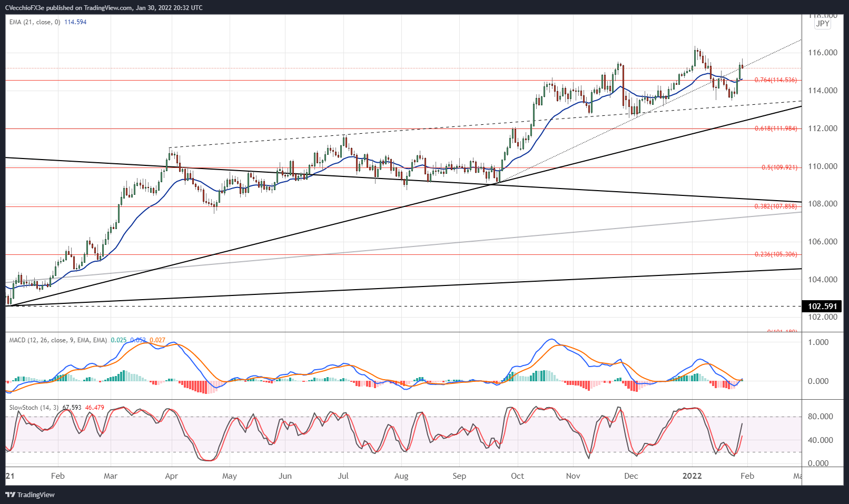This screenshot has width=849, height=504.
Task: Click the SlowStoch value 67.593
Action: coord(72,408)
